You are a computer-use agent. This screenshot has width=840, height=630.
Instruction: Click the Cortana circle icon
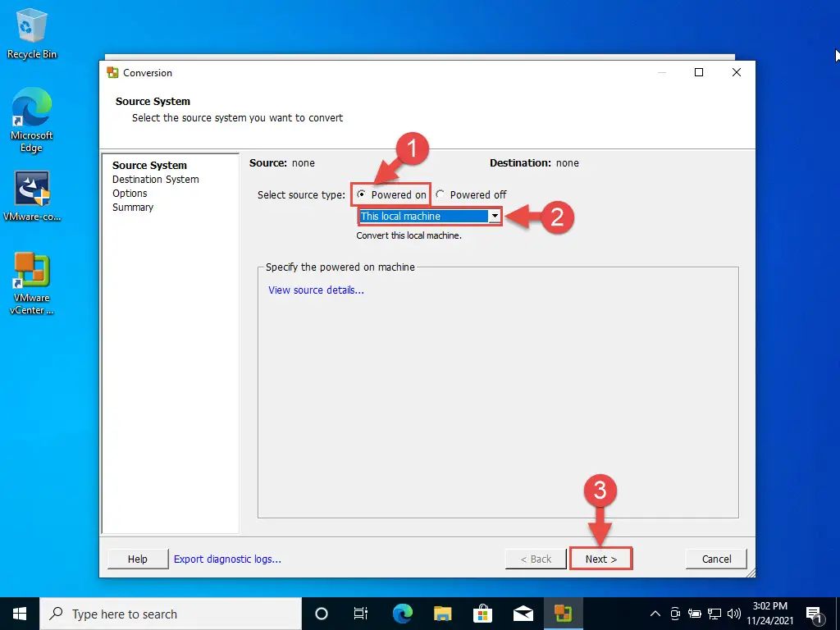pyautogui.click(x=321, y=614)
